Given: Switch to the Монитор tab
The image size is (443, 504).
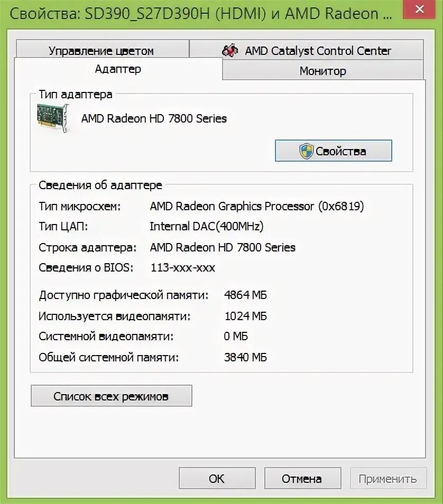Looking at the screenshot, I should coord(322,70).
